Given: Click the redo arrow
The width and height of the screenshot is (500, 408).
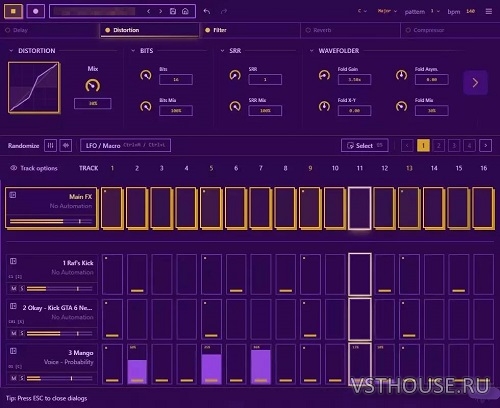Looking at the screenshot, I should tap(224, 11).
